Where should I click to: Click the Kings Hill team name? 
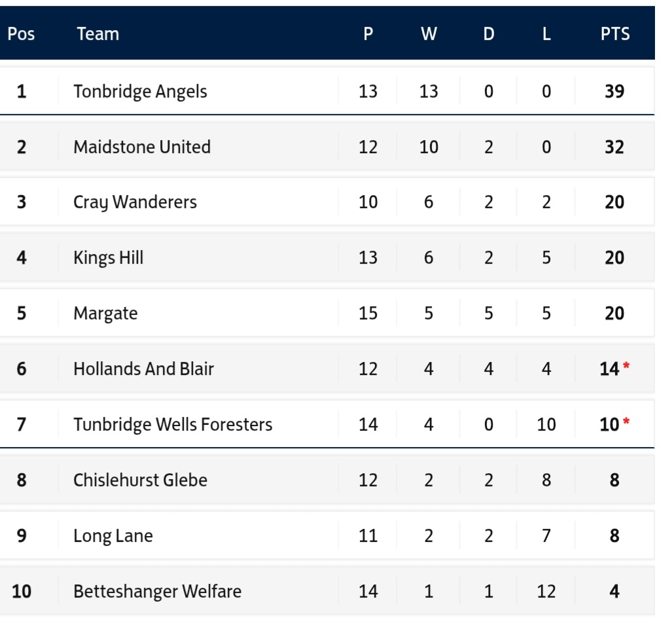tap(108, 258)
